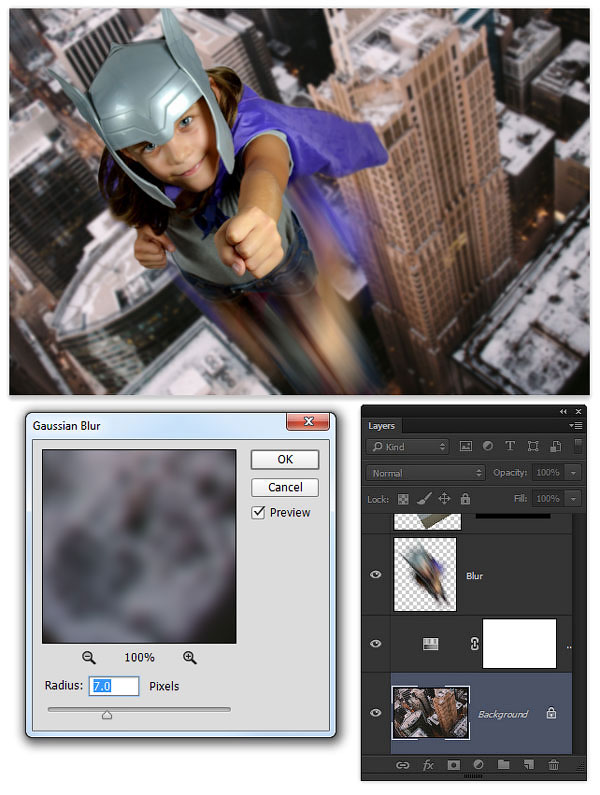This screenshot has width=600, height=795.
Task: Open the Kind filter dropdown
Action: pyautogui.click(x=408, y=447)
